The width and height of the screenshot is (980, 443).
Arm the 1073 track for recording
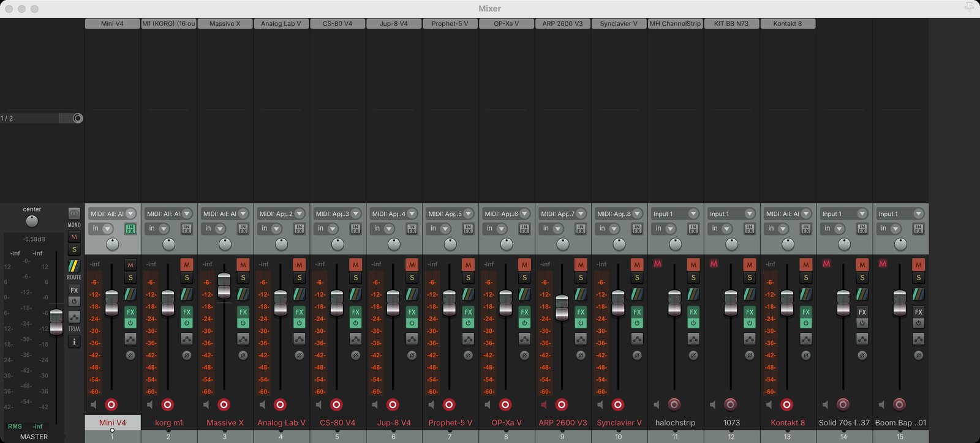[731, 404]
